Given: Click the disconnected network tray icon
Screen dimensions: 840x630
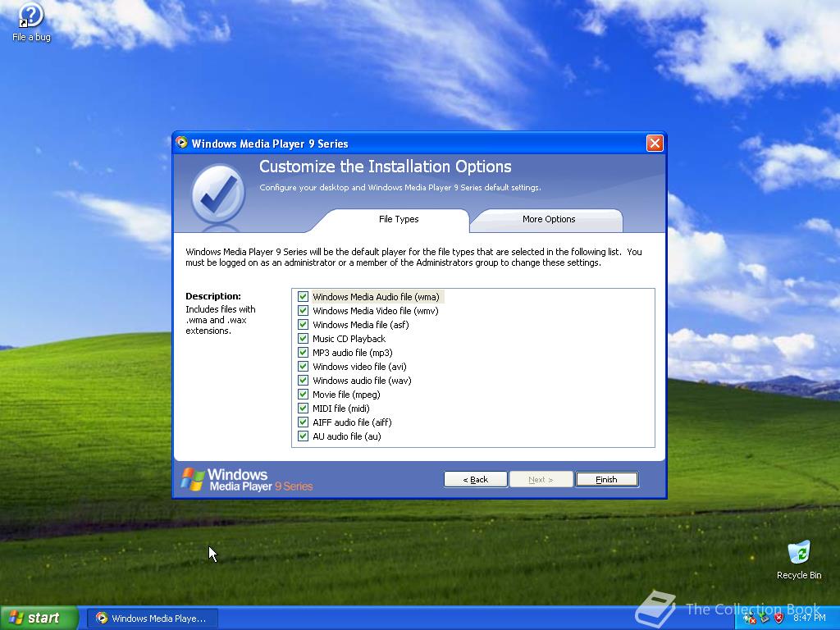Looking at the screenshot, I should point(750,619).
